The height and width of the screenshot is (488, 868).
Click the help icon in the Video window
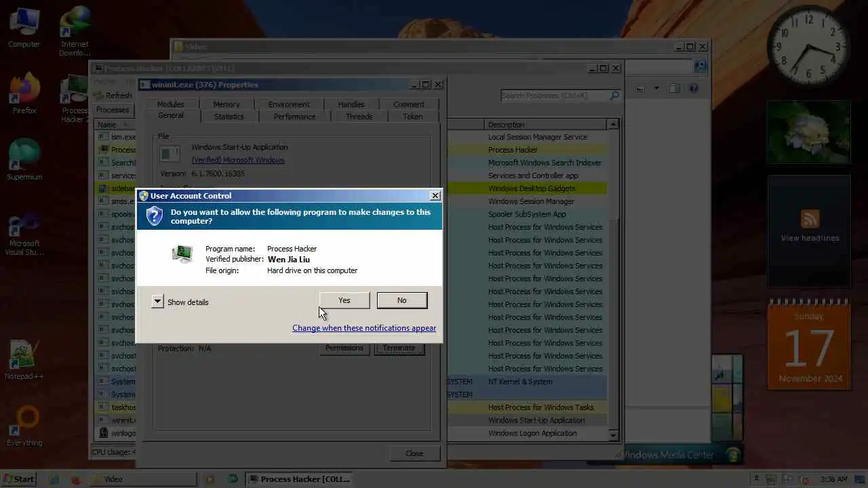tap(694, 88)
